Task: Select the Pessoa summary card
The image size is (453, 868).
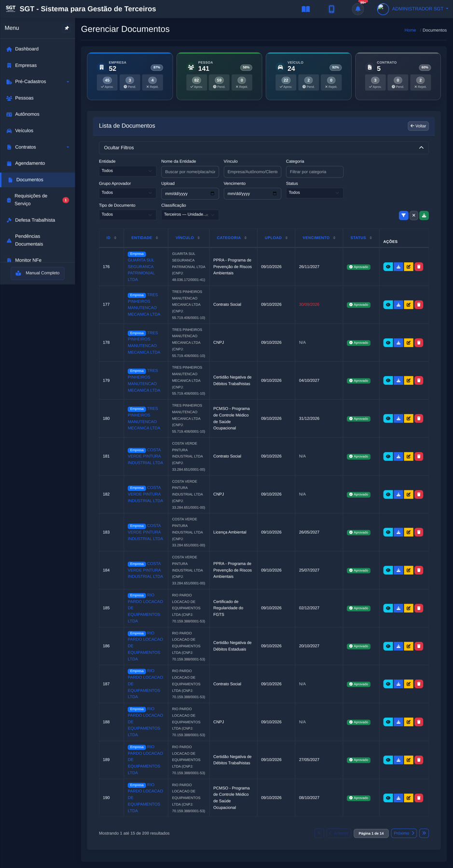Action: click(219, 76)
